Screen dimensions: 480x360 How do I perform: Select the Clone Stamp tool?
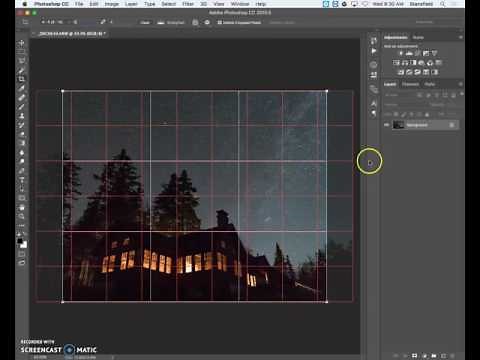pyautogui.click(x=22, y=116)
